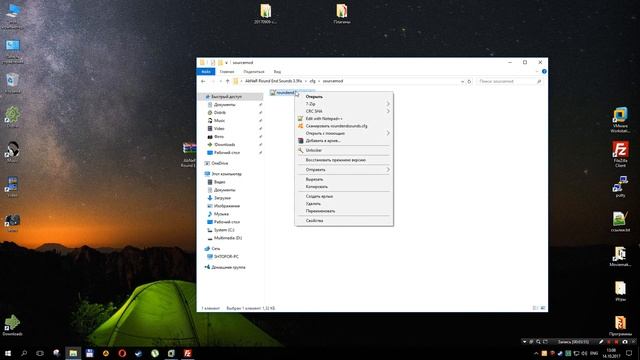Open FileZilla from the taskbar

click(187, 353)
